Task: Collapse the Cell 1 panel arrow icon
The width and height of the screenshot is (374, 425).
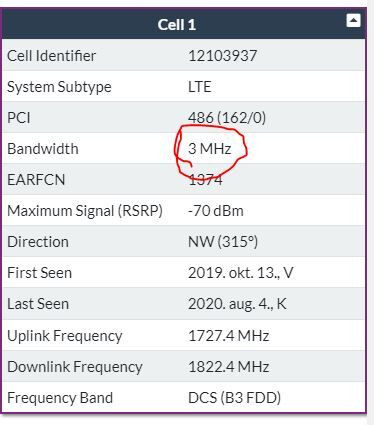Action: [353, 21]
